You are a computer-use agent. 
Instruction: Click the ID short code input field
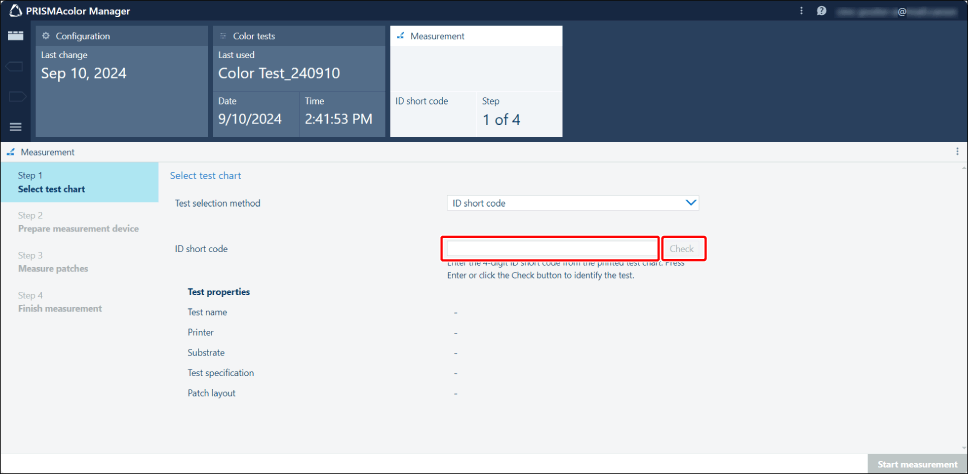tap(551, 248)
